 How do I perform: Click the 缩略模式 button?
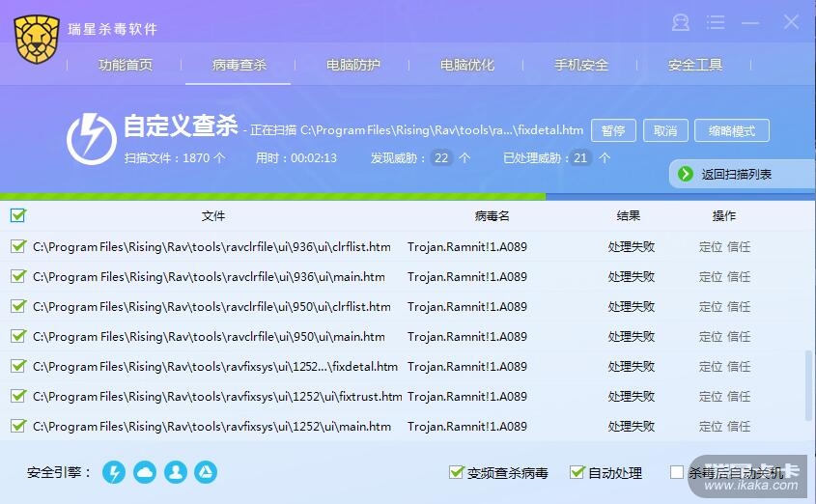click(x=732, y=130)
